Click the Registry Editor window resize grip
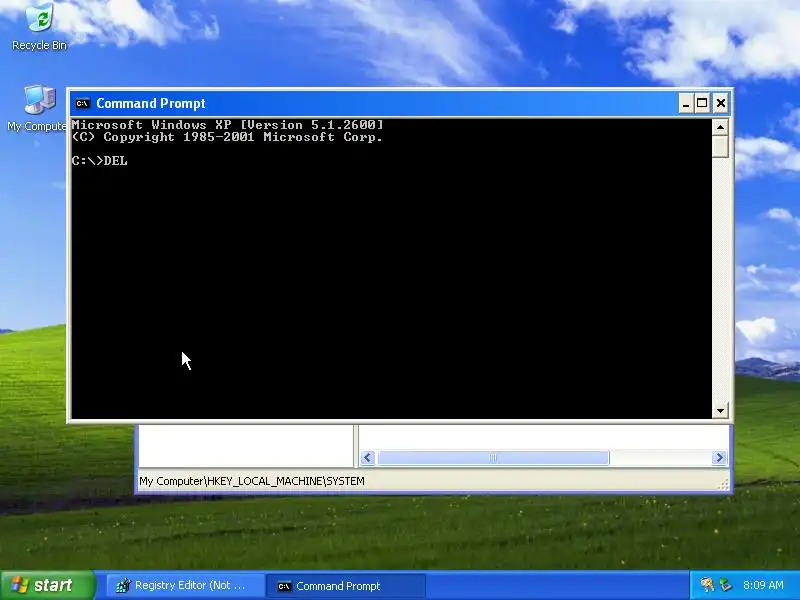Screen dimensions: 800x600 723,485
